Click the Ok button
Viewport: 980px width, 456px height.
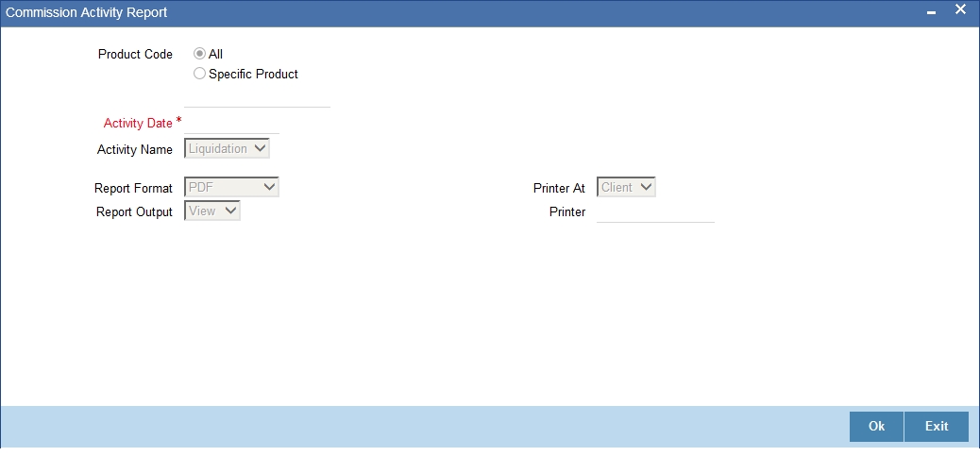click(x=876, y=427)
